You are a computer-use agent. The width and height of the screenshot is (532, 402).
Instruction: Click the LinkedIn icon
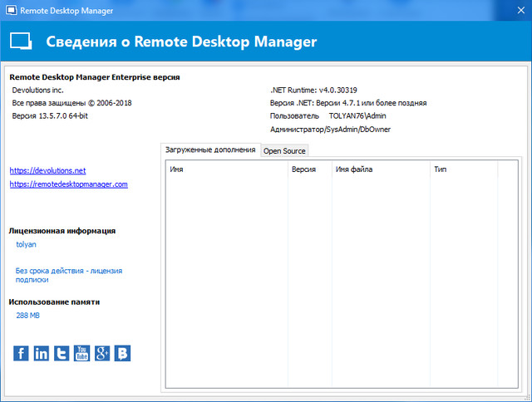41,353
